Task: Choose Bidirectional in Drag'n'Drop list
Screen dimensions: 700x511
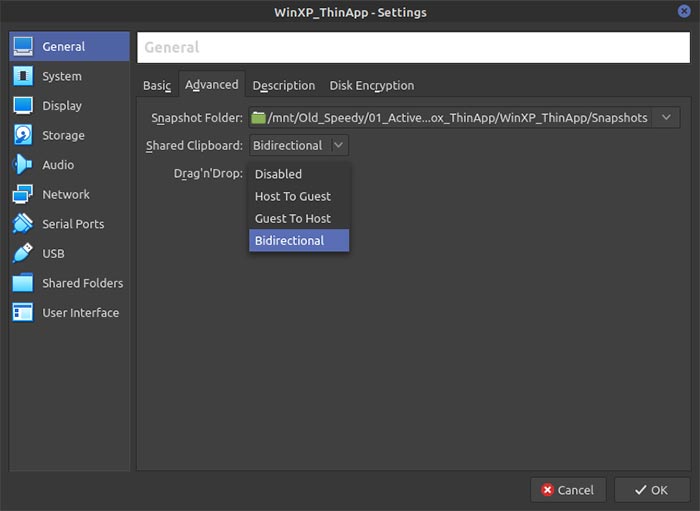Action: pyautogui.click(x=299, y=241)
